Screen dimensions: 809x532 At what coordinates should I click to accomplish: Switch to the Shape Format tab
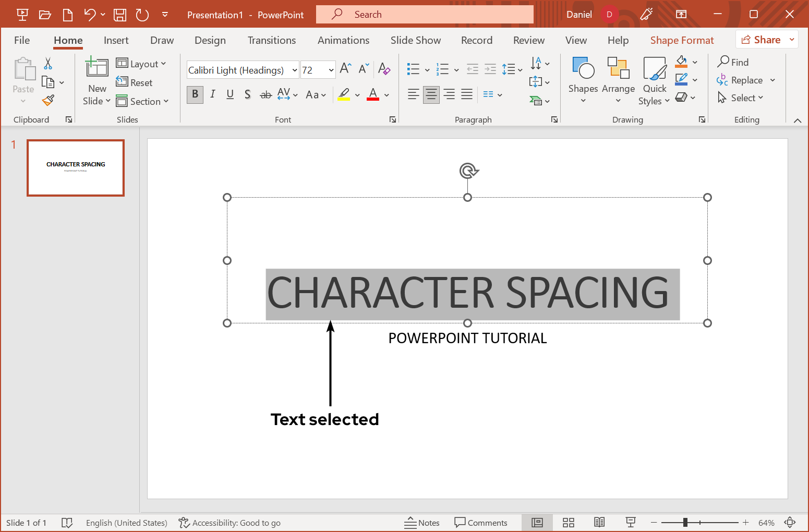682,40
